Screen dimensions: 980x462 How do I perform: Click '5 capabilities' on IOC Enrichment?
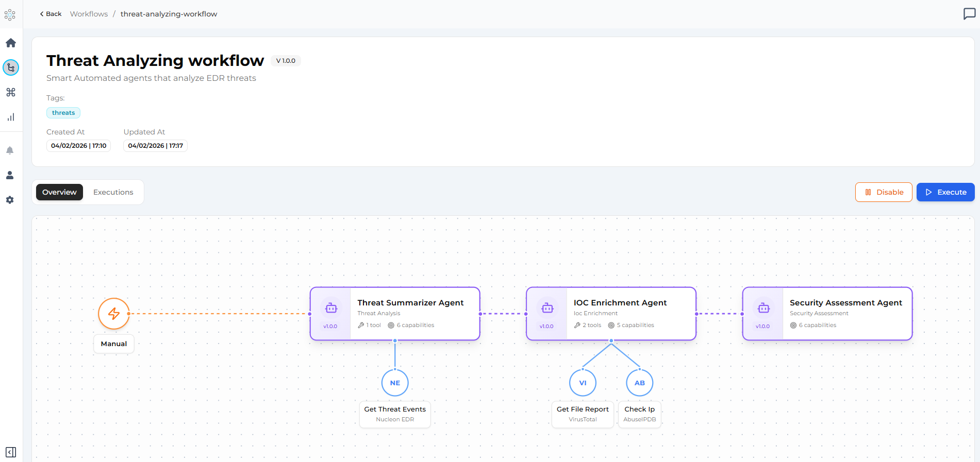(x=631, y=325)
